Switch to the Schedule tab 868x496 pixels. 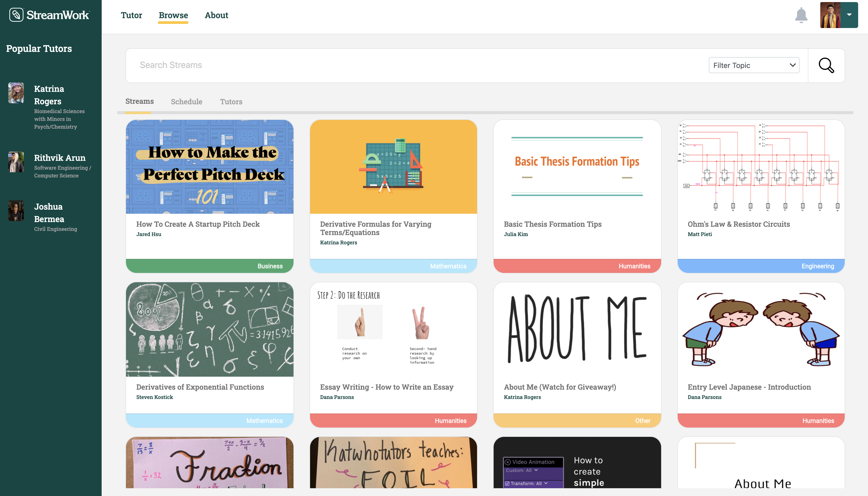pos(186,101)
